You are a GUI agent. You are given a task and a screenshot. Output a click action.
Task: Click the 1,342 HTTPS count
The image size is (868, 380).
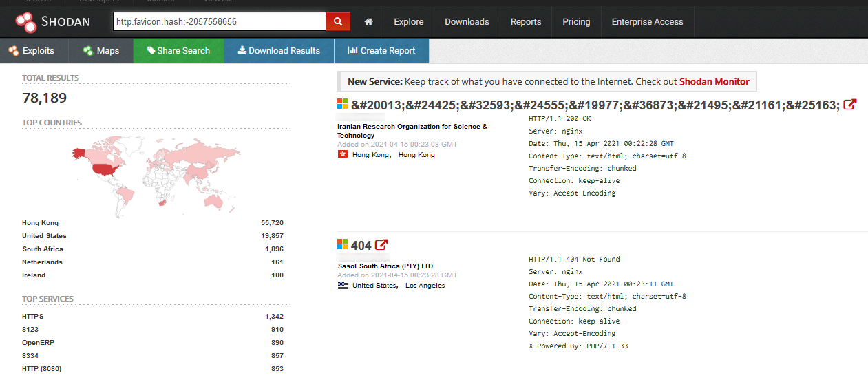click(x=274, y=317)
